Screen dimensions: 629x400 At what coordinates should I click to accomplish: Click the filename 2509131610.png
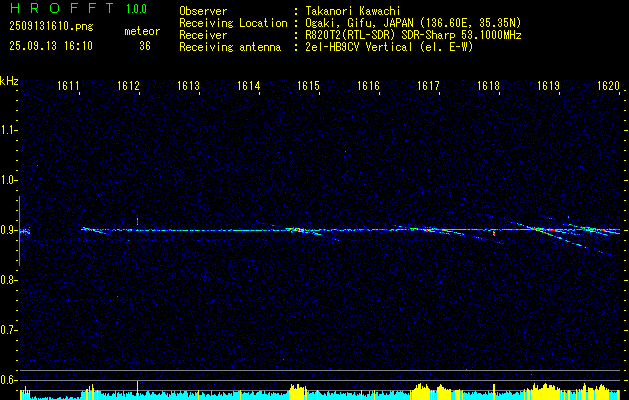[51, 27]
